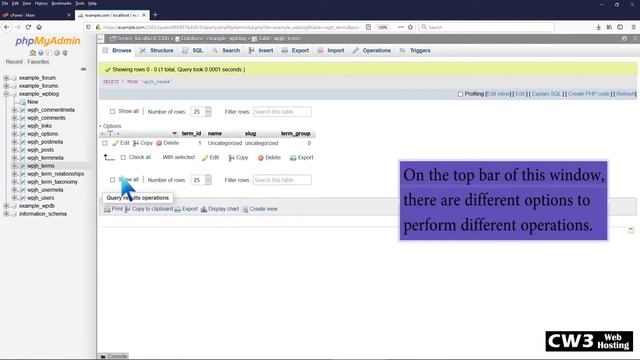Image resolution: width=640 pixels, height=360 pixels.
Task: Click With selected Export icon
Action: (x=293, y=158)
